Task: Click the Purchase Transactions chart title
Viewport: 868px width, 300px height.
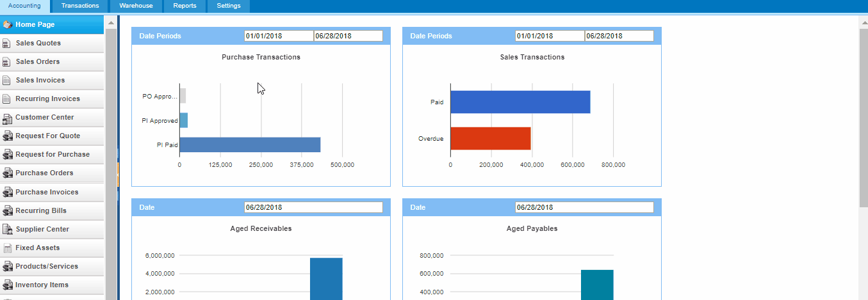Action: [261, 57]
